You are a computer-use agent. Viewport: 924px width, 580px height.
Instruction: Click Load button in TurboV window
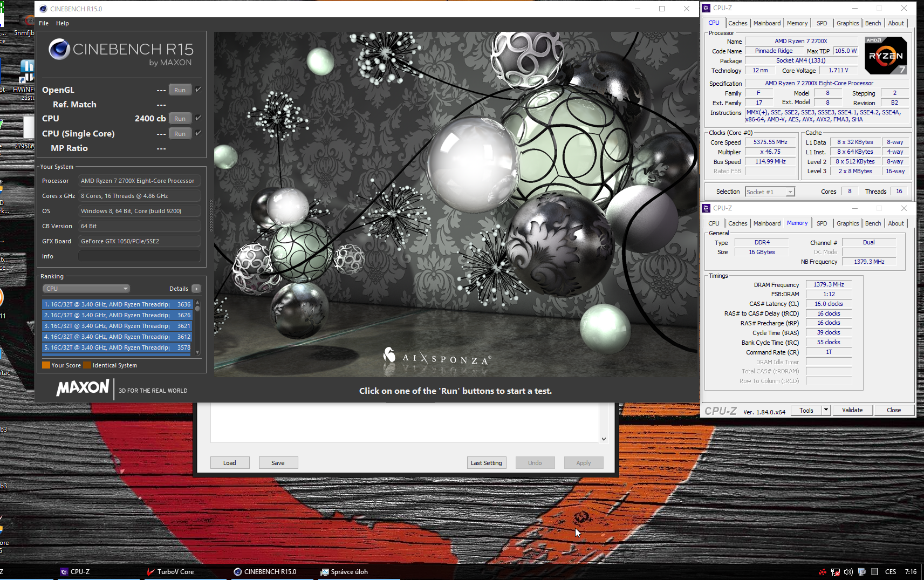[x=230, y=463]
